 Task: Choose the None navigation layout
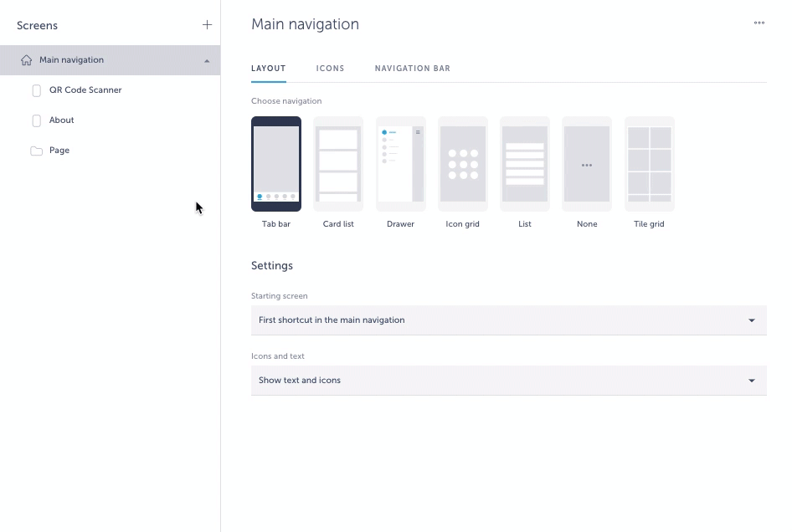coord(587,164)
